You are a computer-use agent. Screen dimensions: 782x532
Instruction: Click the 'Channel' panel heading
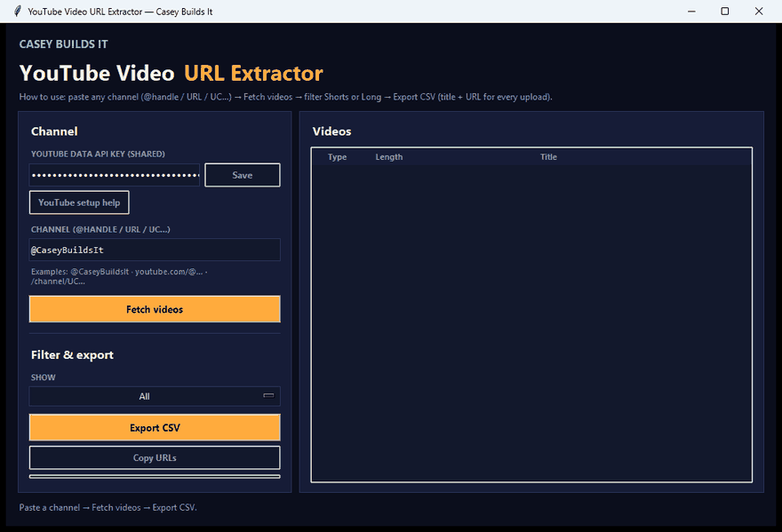pos(54,131)
